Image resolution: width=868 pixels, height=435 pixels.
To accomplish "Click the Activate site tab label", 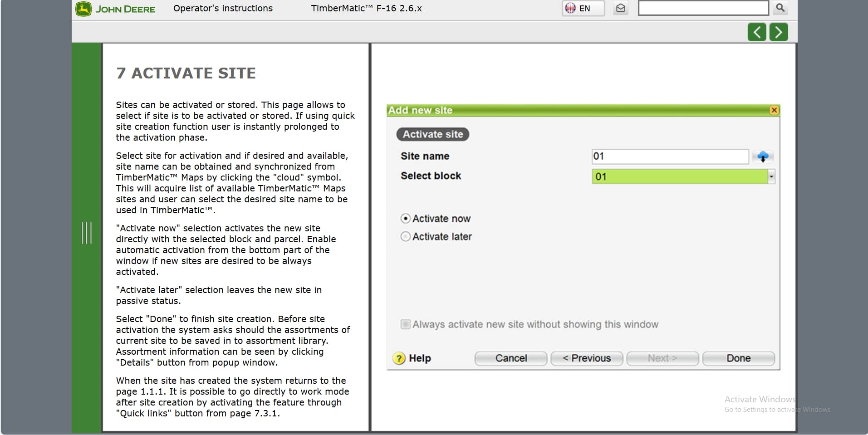I will tap(433, 134).
